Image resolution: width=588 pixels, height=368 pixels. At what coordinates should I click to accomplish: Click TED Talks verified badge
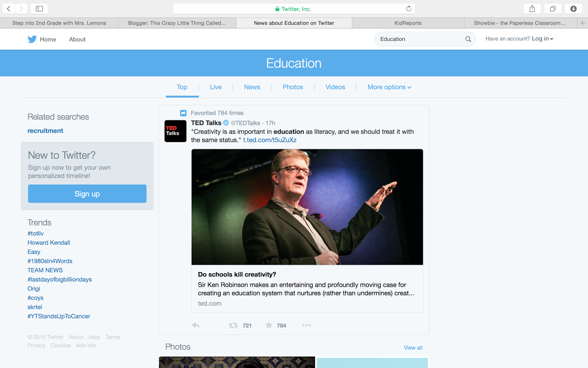pos(226,123)
